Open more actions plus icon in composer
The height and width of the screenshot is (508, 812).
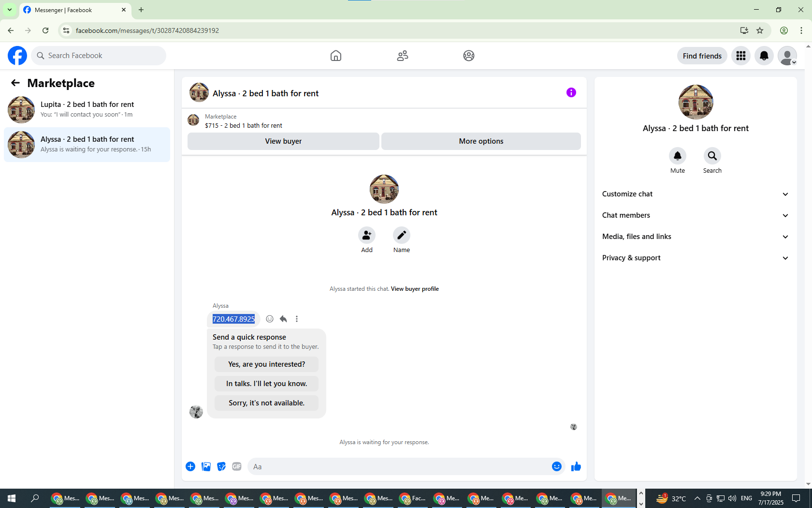point(190,466)
